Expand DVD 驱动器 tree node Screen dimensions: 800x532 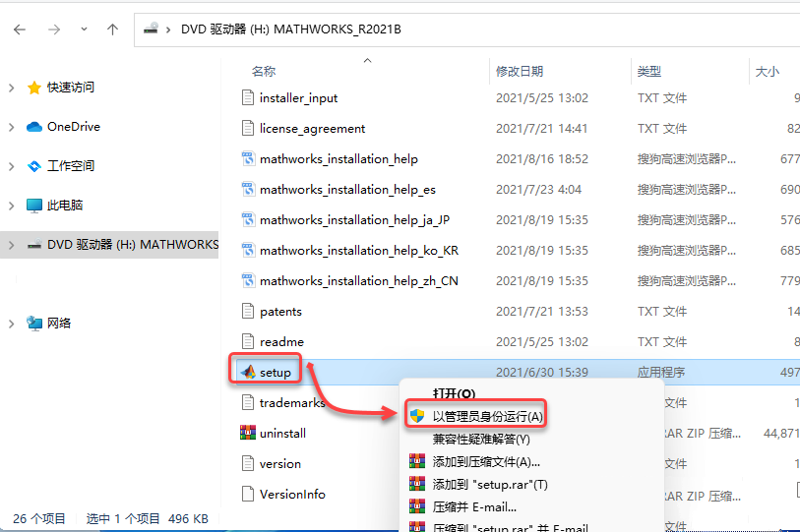pyautogui.click(x=11, y=245)
